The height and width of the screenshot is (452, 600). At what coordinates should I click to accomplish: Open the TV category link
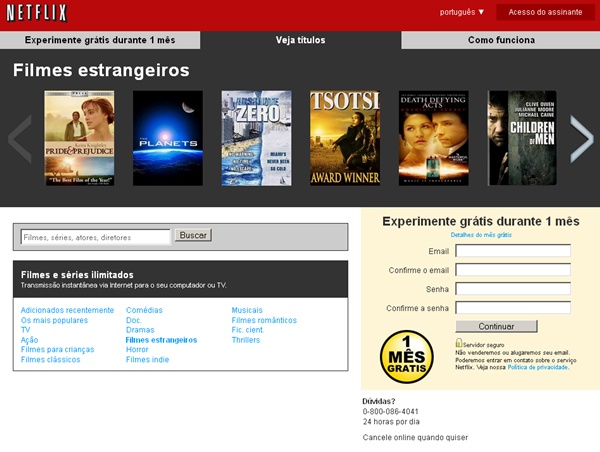click(x=25, y=330)
